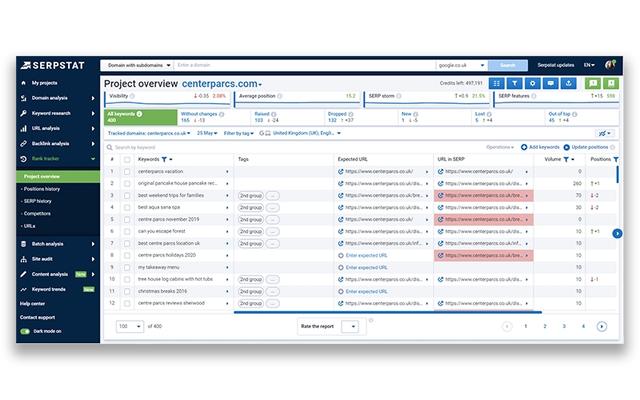The height and width of the screenshot is (400, 640).
Task: Check the box for centerparcs vacation row
Action: click(127, 171)
